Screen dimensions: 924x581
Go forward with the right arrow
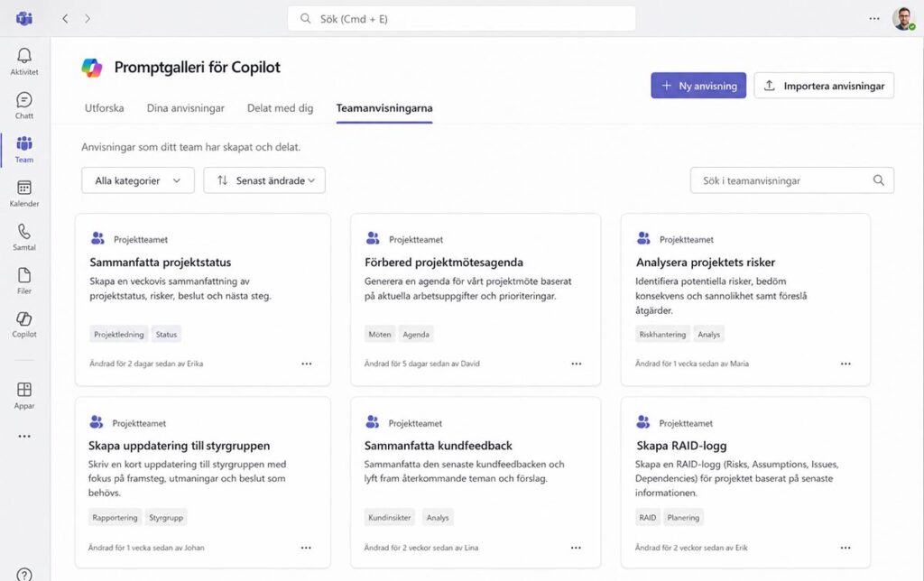pyautogui.click(x=88, y=19)
